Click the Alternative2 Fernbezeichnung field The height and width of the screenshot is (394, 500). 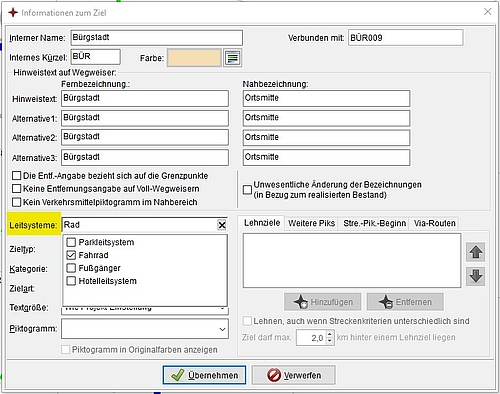coord(145,137)
